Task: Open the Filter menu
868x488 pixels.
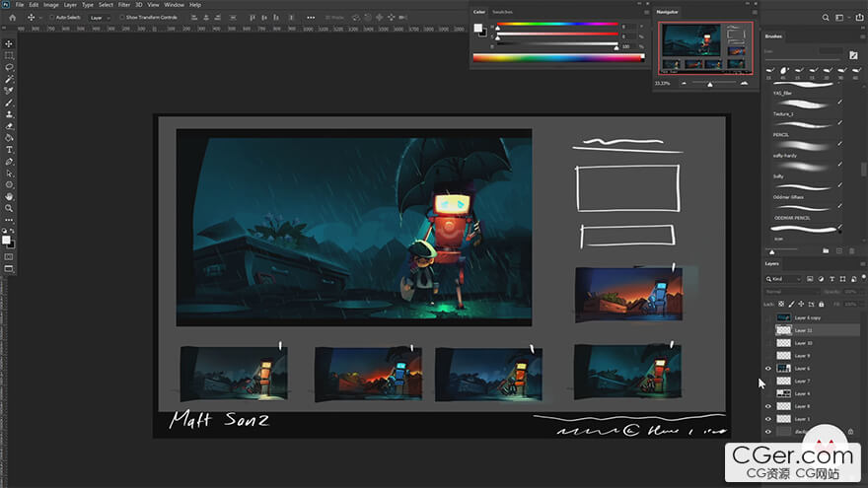Action: pyautogui.click(x=124, y=4)
